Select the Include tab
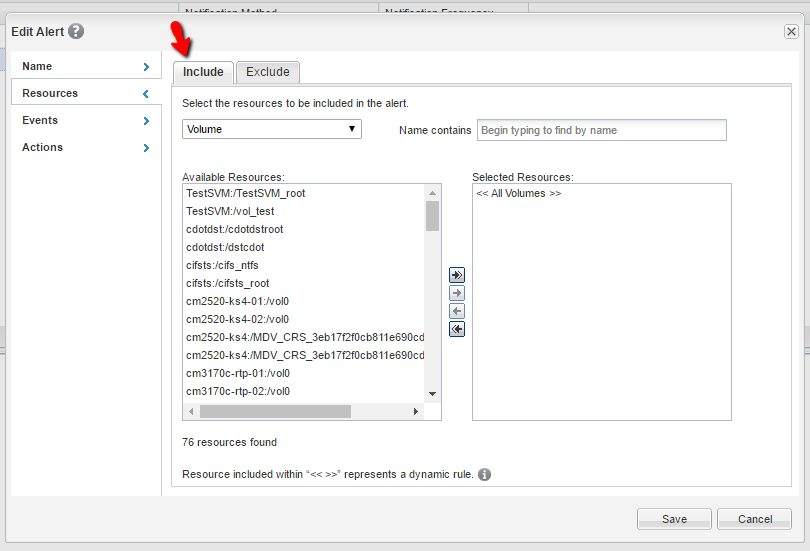The width and height of the screenshot is (810, 551). (x=203, y=72)
